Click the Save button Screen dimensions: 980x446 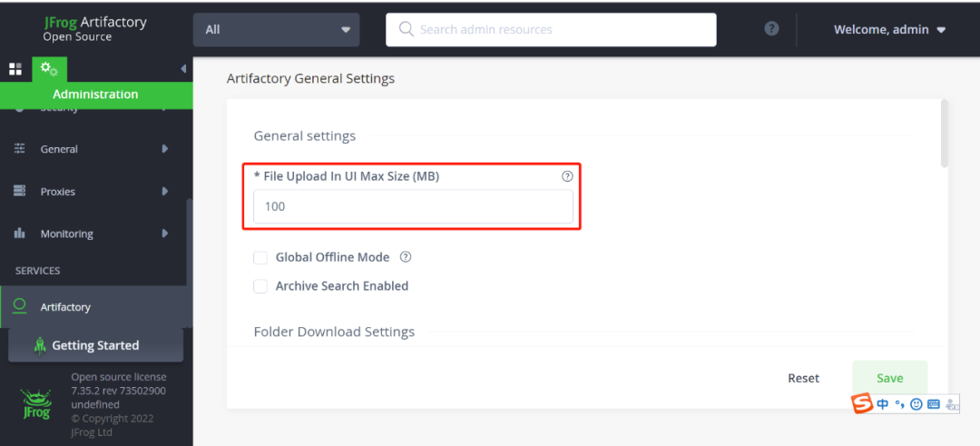tap(889, 378)
